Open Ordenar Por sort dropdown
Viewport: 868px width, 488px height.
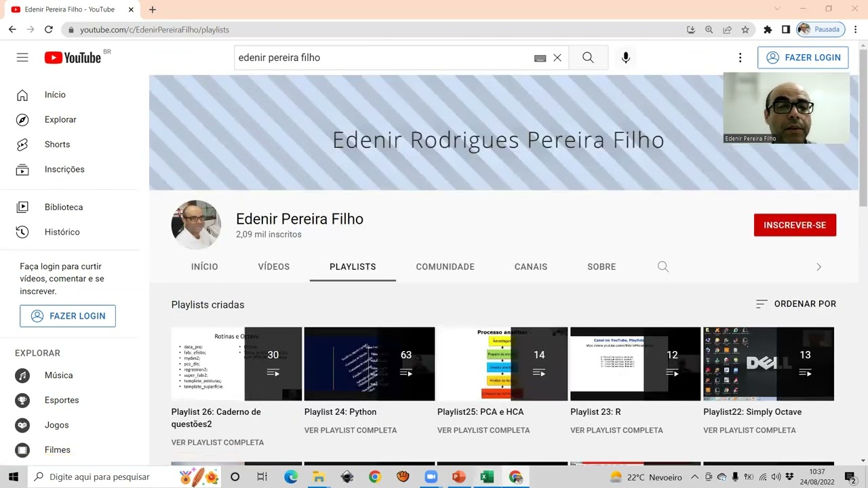pos(795,304)
